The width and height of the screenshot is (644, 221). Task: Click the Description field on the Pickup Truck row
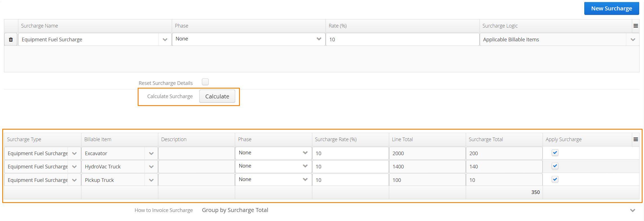pyautogui.click(x=197, y=180)
